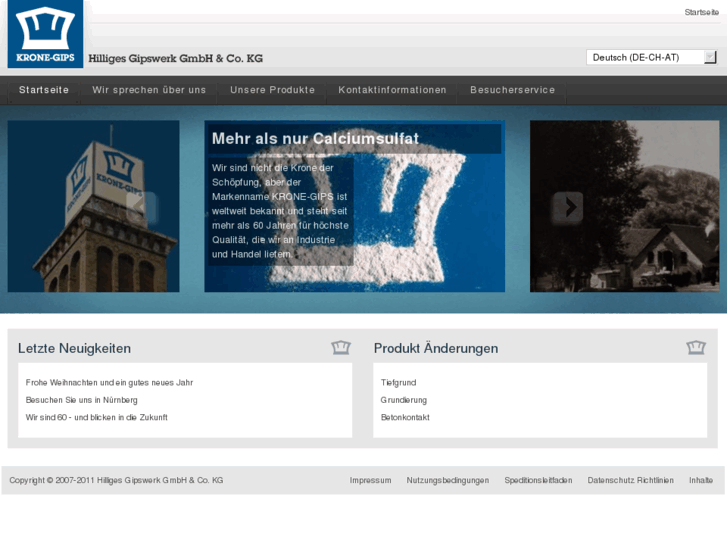The width and height of the screenshot is (727, 545).
Task: Open news Wir sind 60 - und blicken in die Zukunft
Action: click(96, 417)
